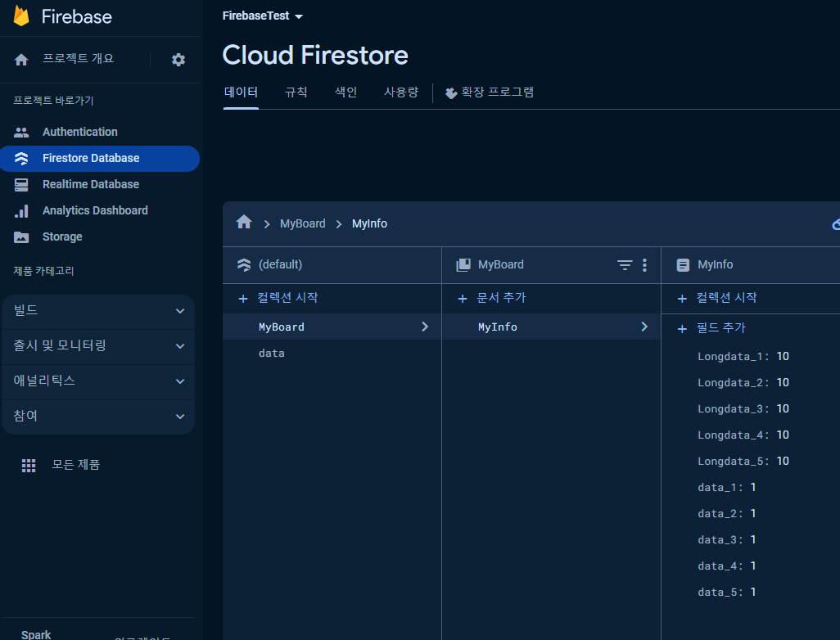Click the MyBoard collection icon in header

(x=463, y=264)
